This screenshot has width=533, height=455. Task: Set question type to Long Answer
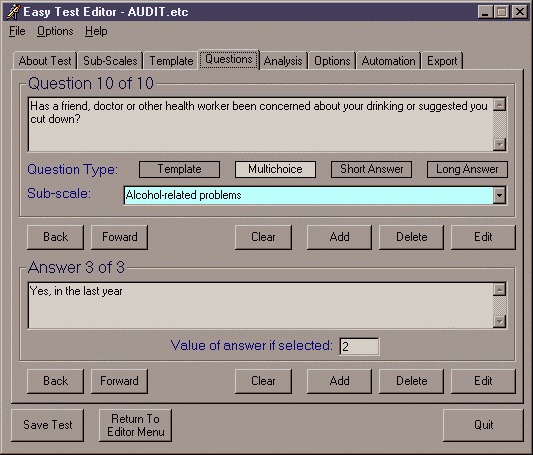click(x=467, y=169)
